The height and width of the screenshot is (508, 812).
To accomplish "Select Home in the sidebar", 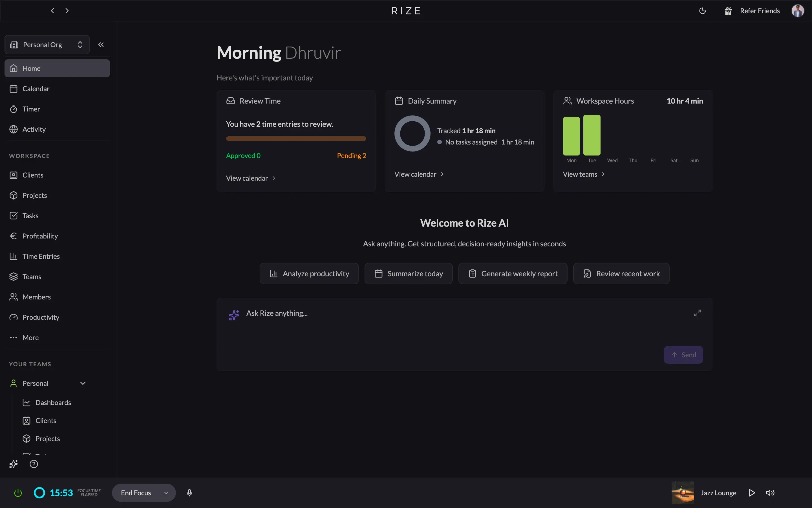I will coord(57,68).
